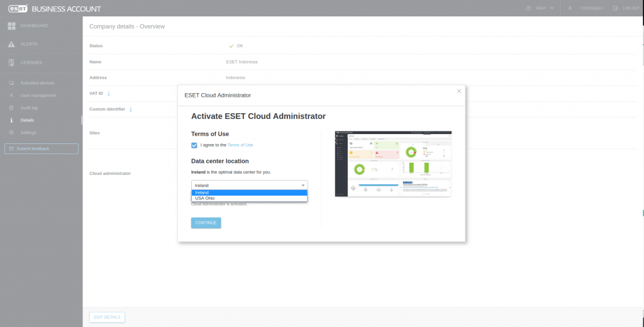The image size is (644, 327).
Task: Click the log out door icon
Action: click(x=615, y=8)
